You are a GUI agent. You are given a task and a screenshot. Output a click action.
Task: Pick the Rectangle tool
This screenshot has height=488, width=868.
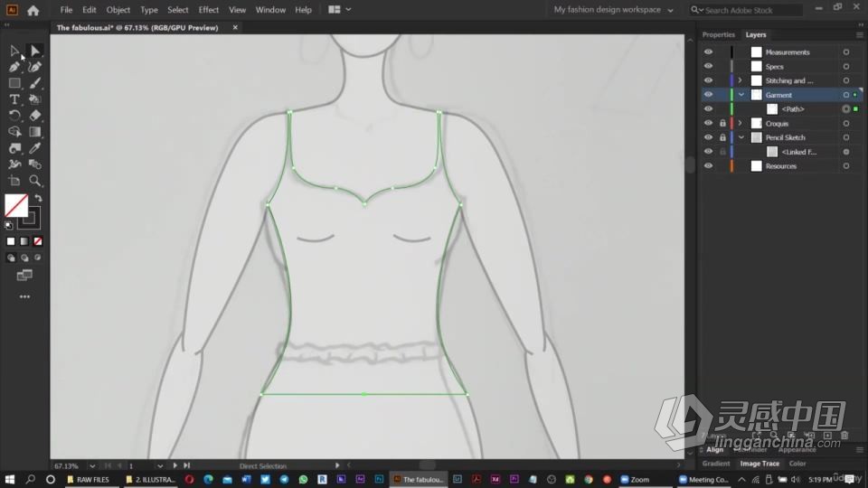[x=14, y=83]
